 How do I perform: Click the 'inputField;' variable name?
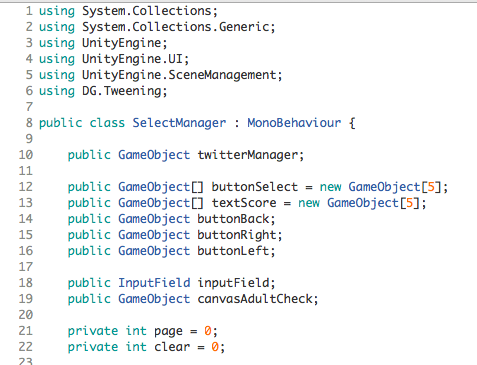[x=236, y=283]
